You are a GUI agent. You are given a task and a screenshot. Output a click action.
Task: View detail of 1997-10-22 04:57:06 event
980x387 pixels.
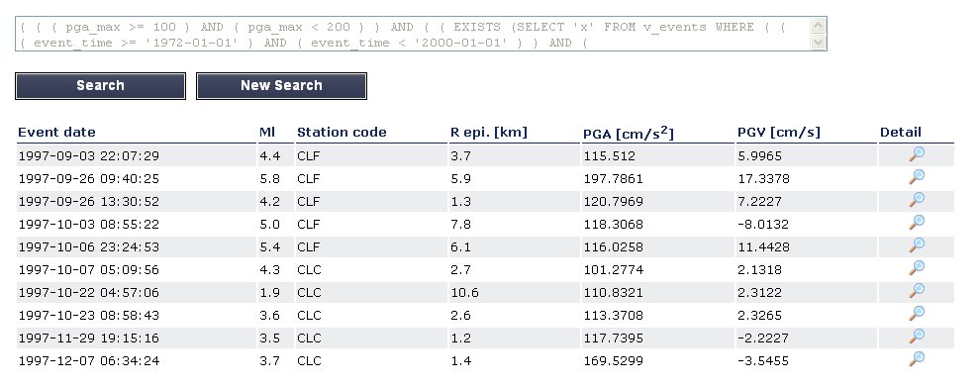[917, 291]
